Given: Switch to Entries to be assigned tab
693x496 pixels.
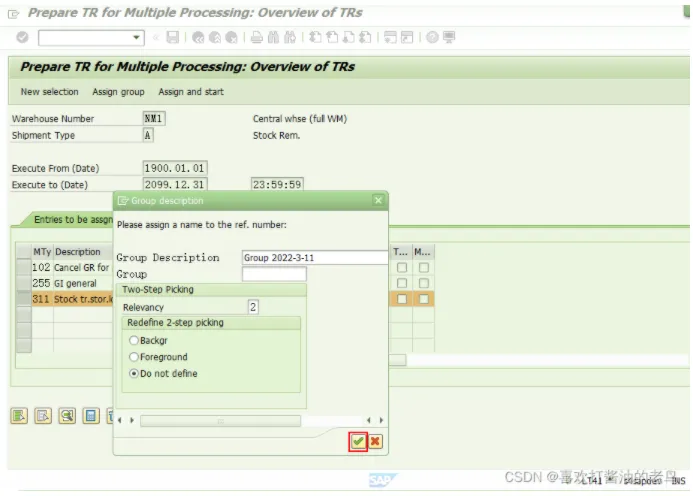Looking at the screenshot, I should (x=71, y=219).
